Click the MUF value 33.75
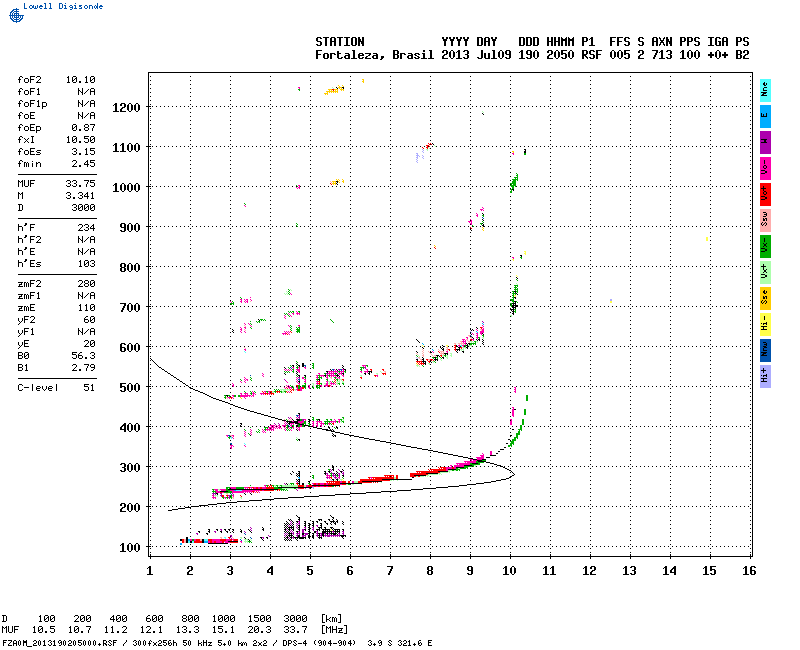This screenshot has width=800, height=650. (81, 184)
